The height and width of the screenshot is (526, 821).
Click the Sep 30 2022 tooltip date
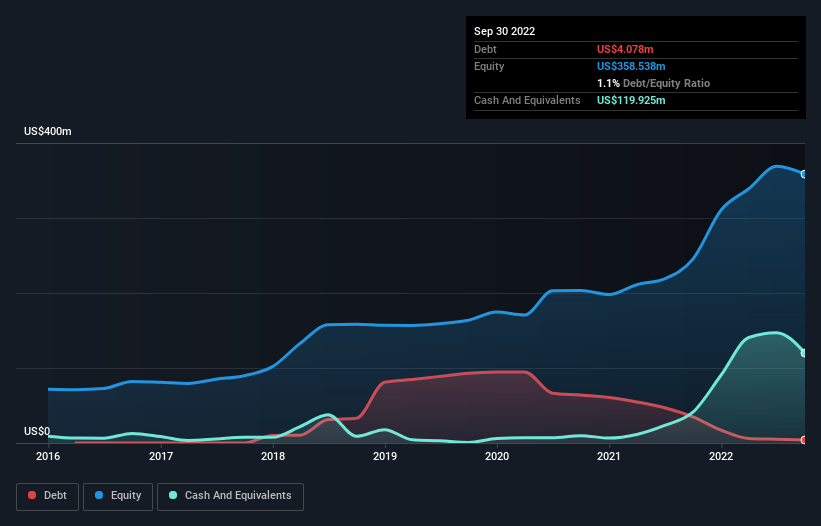tap(504, 31)
